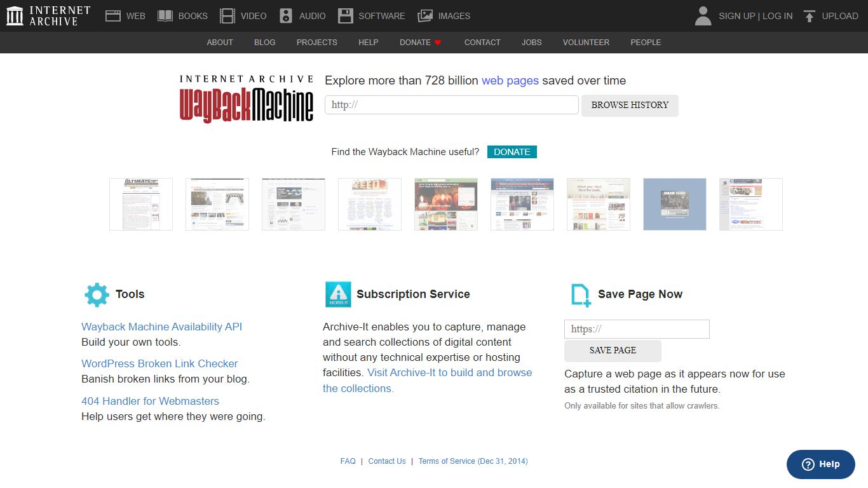The image size is (868, 488).
Task: Open the IMAGES section label
Action: (454, 16)
